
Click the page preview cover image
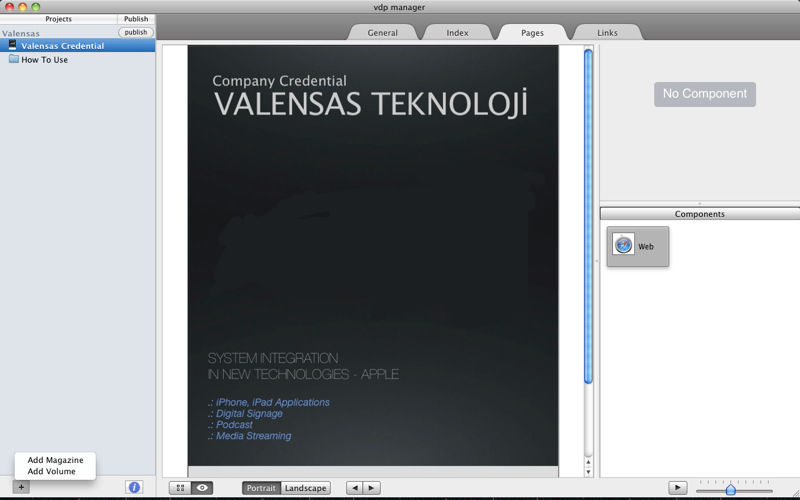click(373, 255)
